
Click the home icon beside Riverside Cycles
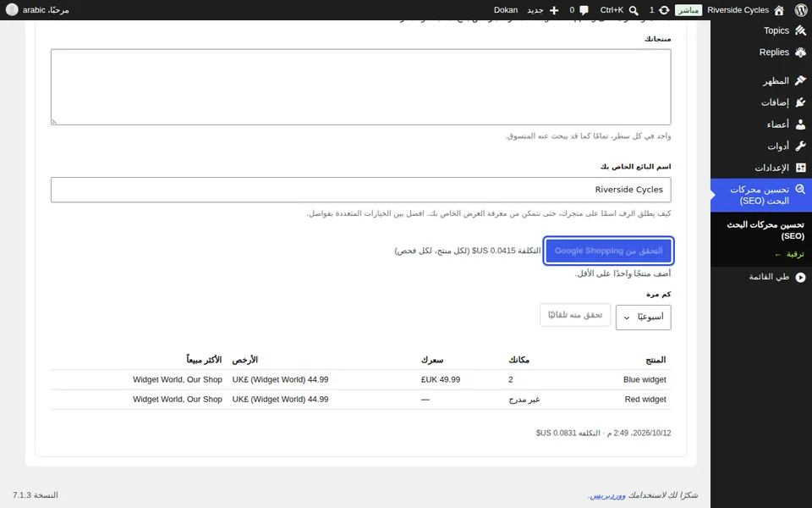point(779,10)
